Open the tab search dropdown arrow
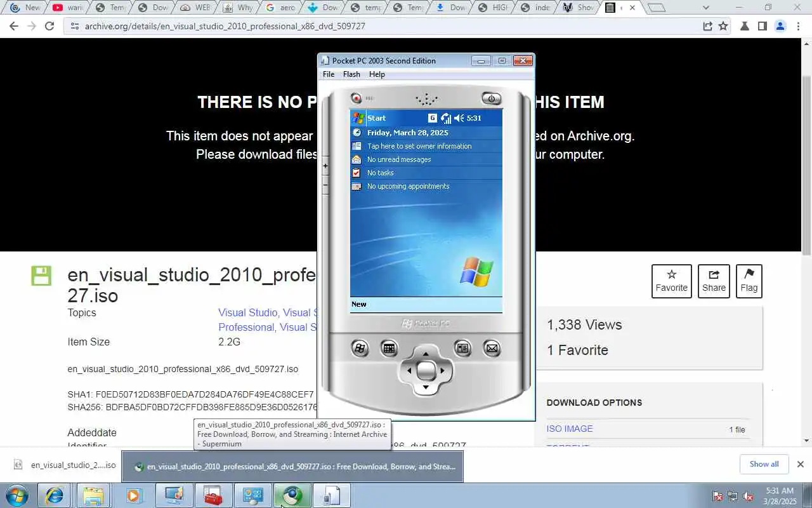 point(706,8)
